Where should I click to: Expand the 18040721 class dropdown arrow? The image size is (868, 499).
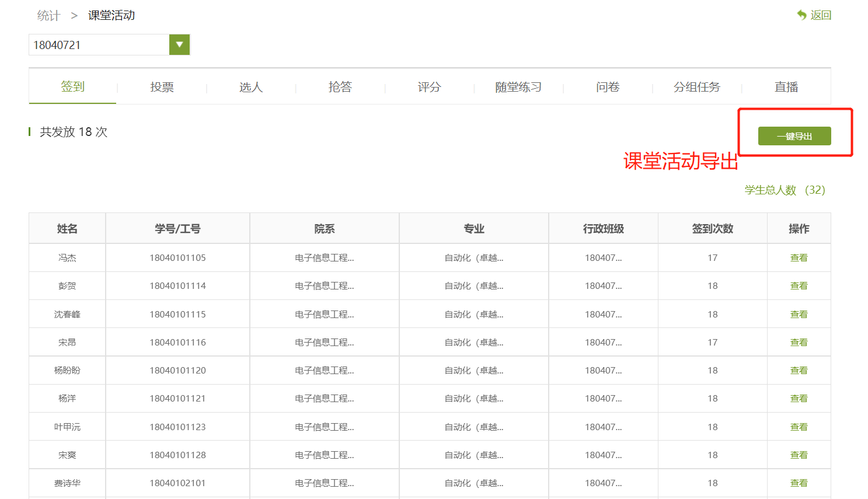179,45
